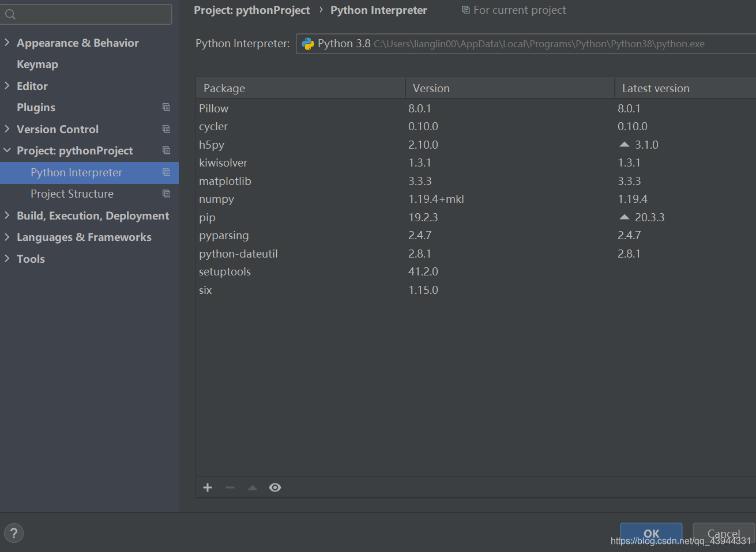Image resolution: width=756 pixels, height=552 pixels.
Task: Click the project-level icon beside Project: pythonProject
Action: pyautogui.click(x=166, y=150)
